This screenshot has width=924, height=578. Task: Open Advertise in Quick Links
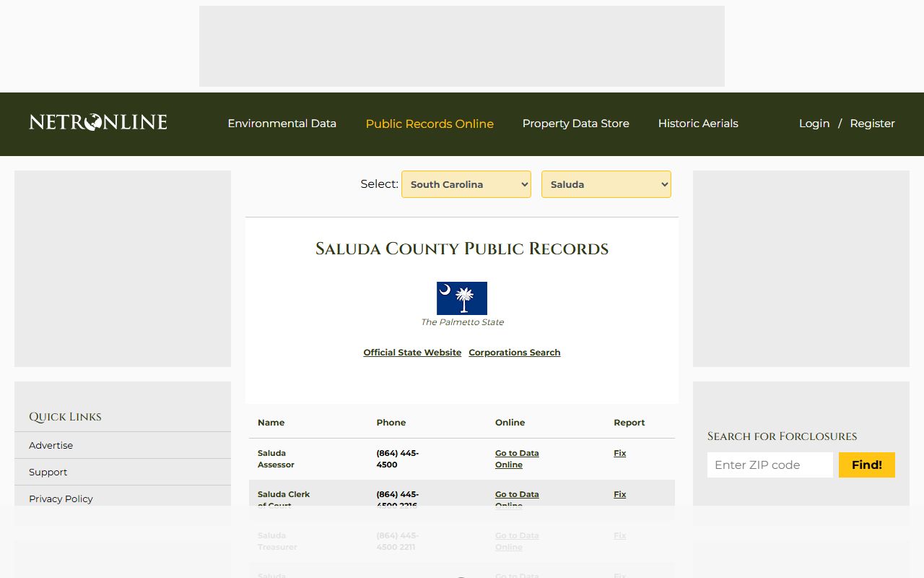click(51, 445)
